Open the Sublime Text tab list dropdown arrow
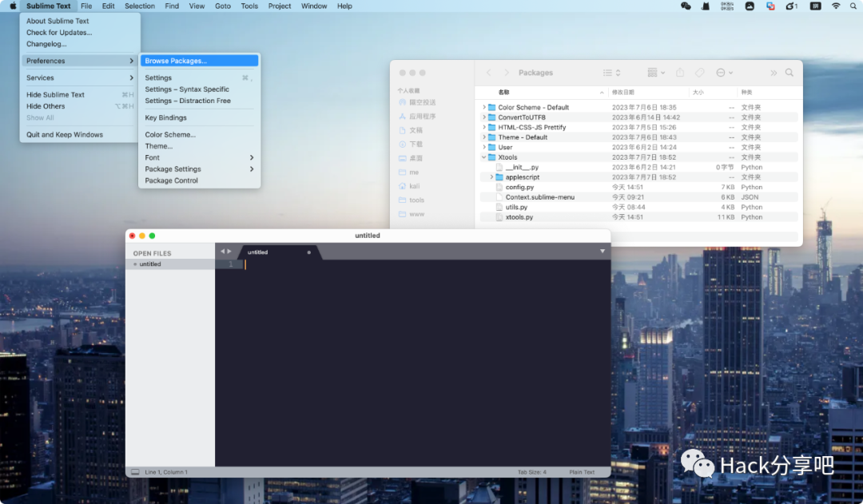The width and height of the screenshot is (863, 504). (x=603, y=252)
